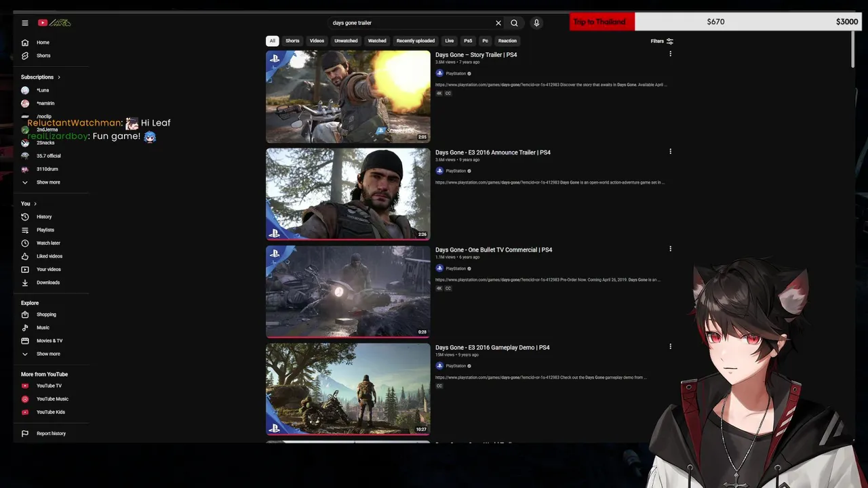Screen dimensions: 868x488
Task: Open Shorts from the sidebar
Action: pyautogui.click(x=43, y=56)
